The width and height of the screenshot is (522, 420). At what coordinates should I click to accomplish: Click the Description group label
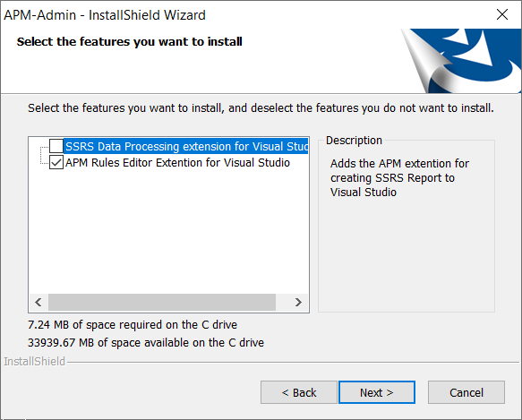click(x=354, y=141)
